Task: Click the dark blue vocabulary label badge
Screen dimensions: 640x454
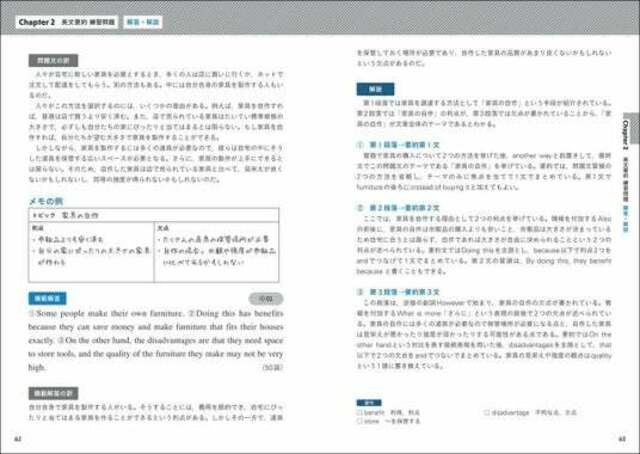Action: point(369,403)
